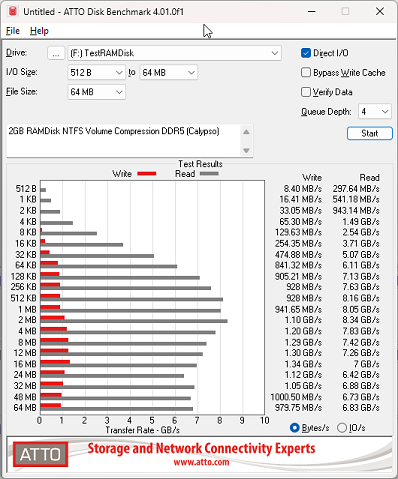Click the gray Read legend swatch

(209, 173)
